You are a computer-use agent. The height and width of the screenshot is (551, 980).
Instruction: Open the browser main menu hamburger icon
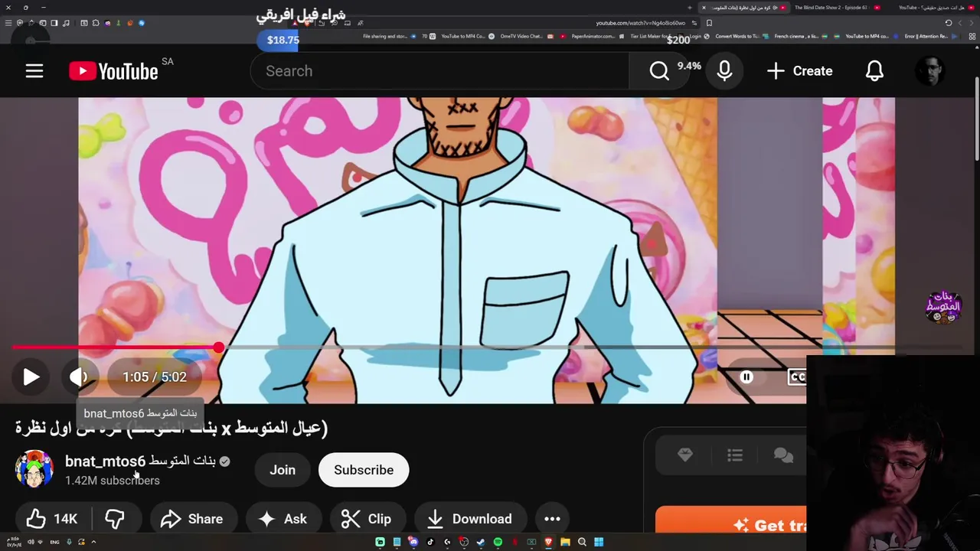click(8, 23)
